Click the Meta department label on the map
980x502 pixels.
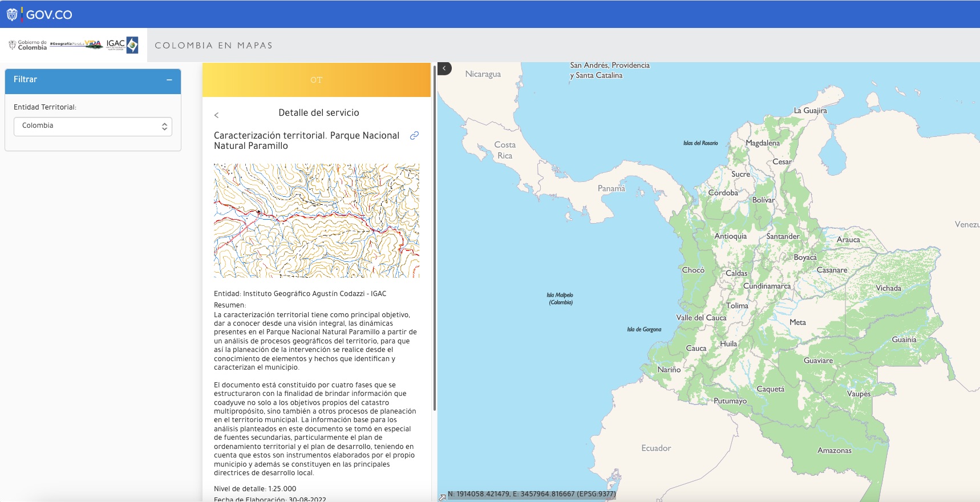point(797,322)
